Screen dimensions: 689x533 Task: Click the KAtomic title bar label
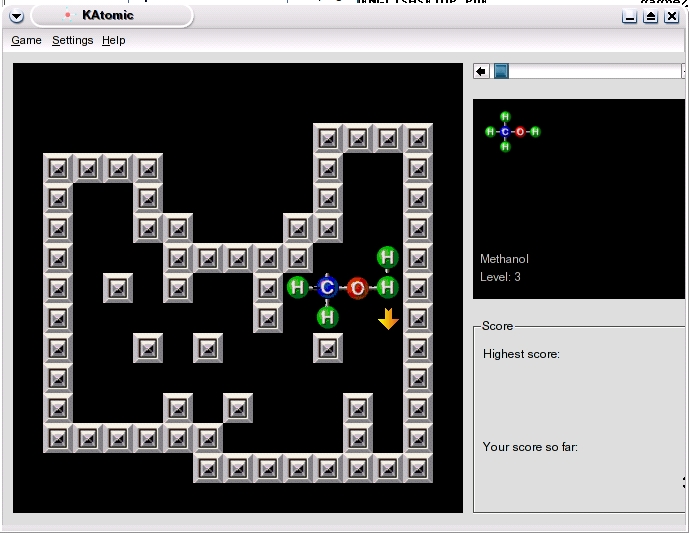pyautogui.click(x=109, y=16)
